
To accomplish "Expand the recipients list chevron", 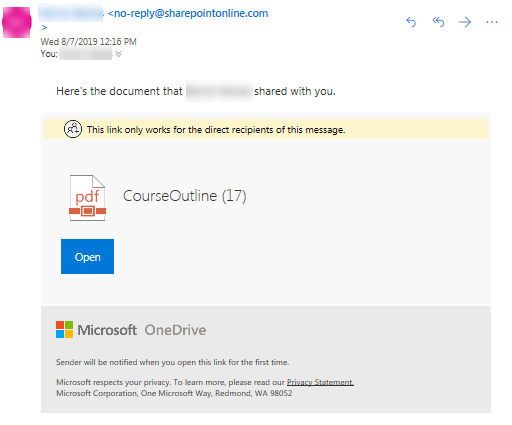I will (x=118, y=54).
